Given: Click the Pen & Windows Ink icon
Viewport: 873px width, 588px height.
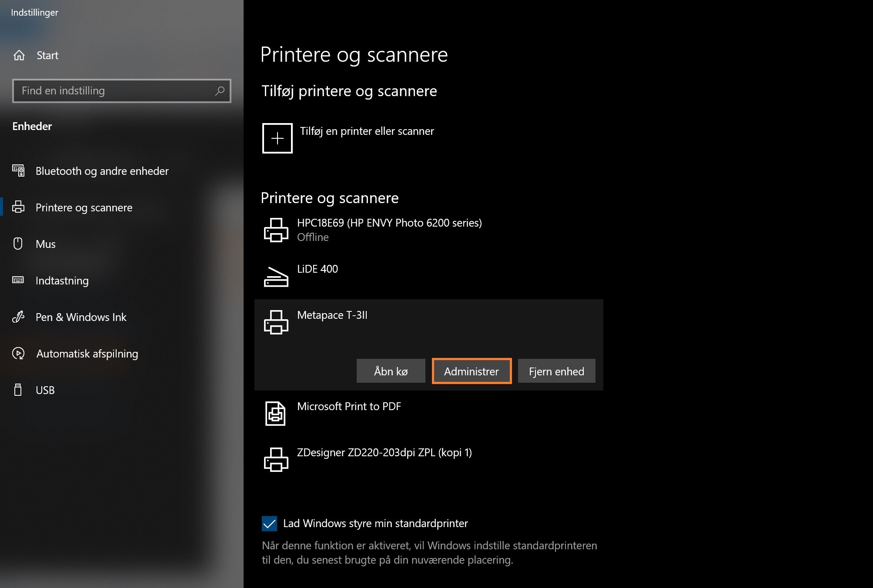Looking at the screenshot, I should pyautogui.click(x=18, y=317).
